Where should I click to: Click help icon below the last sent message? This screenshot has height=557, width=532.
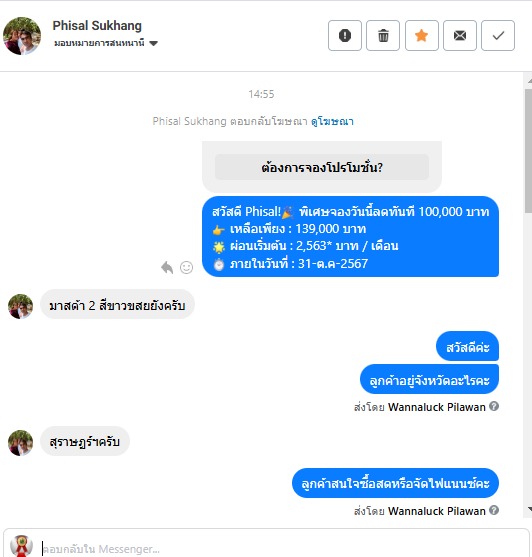494,510
